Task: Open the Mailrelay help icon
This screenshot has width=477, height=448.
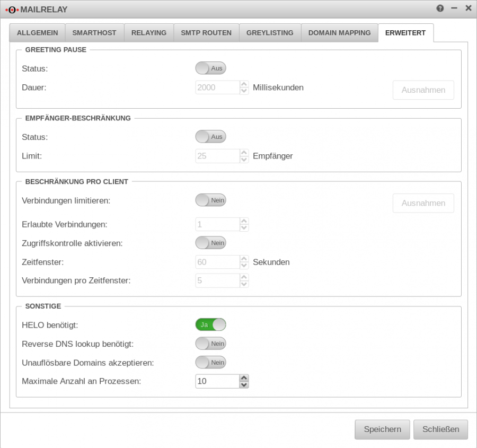Action: 439,8
